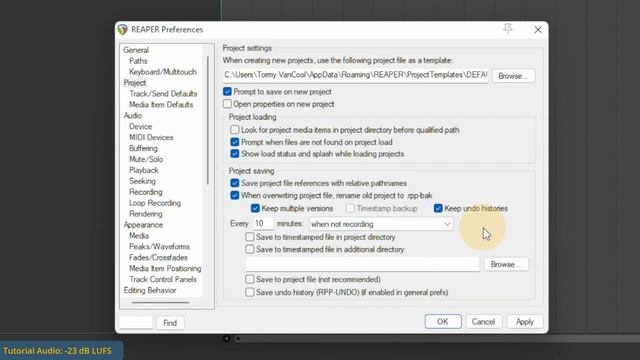Select Paths in preferences tree
Viewport: 640px width, 360px height.
(x=138, y=61)
